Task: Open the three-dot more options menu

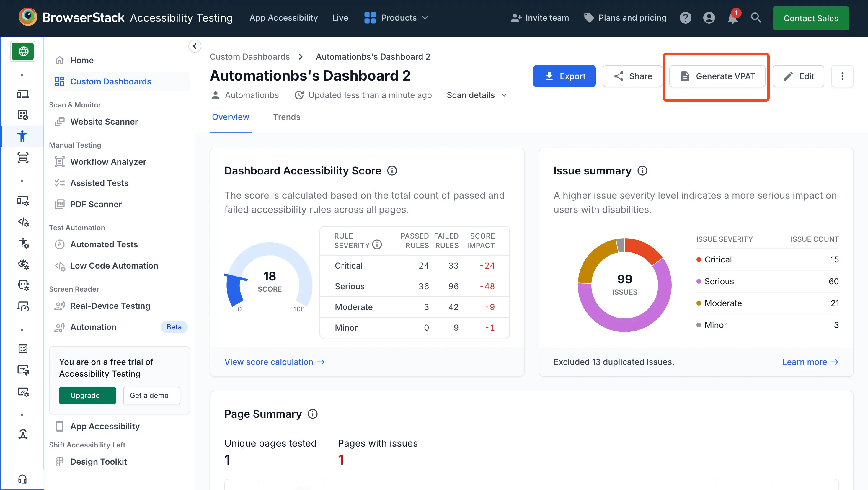Action: pos(842,76)
